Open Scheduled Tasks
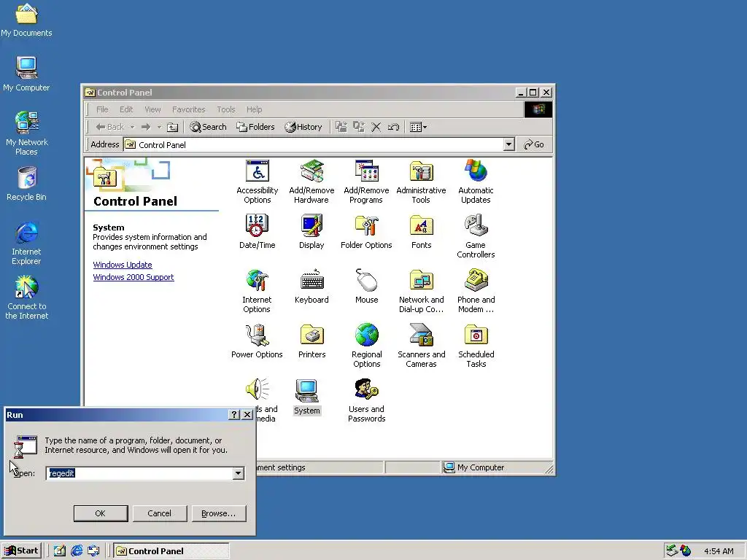The width and height of the screenshot is (747, 560). click(x=476, y=346)
